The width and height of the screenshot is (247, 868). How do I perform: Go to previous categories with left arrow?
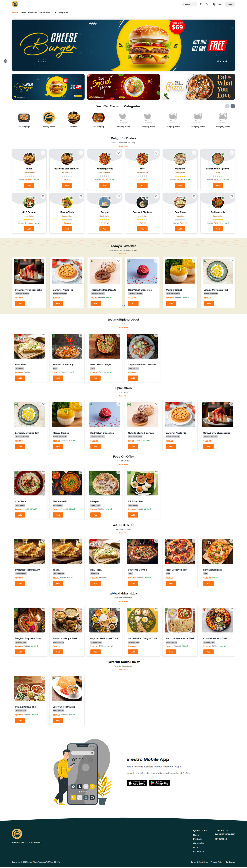pyautogui.click(x=227, y=106)
